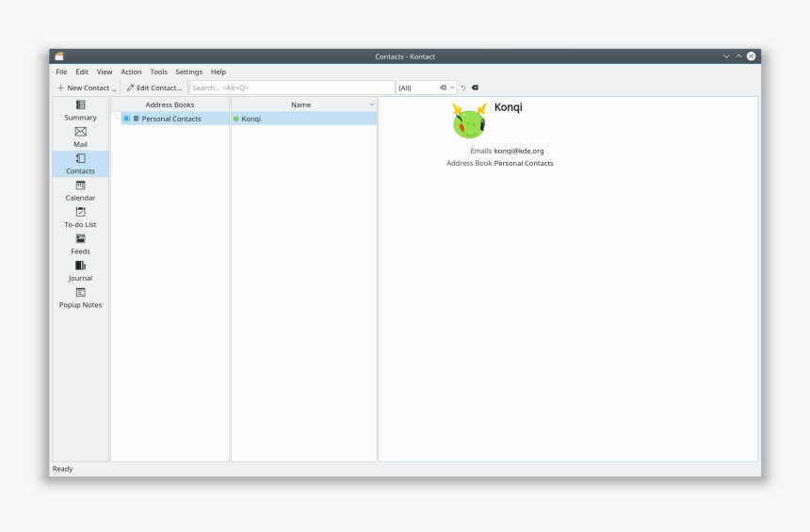The width and height of the screenshot is (810, 532).
Task: Open the Contacts component in sidebar
Action: (80, 164)
